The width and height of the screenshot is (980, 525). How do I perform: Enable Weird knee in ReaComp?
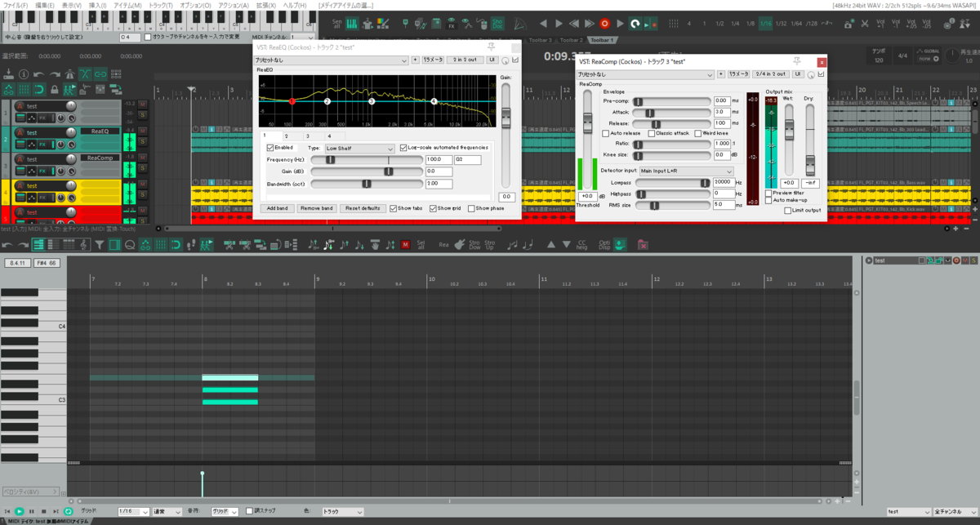697,133
